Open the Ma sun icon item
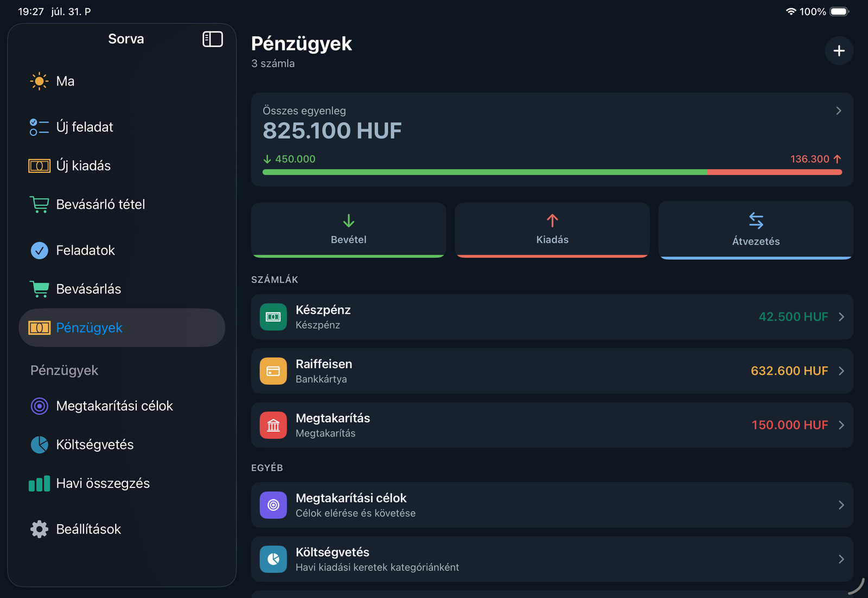The height and width of the screenshot is (598, 868). tap(39, 81)
